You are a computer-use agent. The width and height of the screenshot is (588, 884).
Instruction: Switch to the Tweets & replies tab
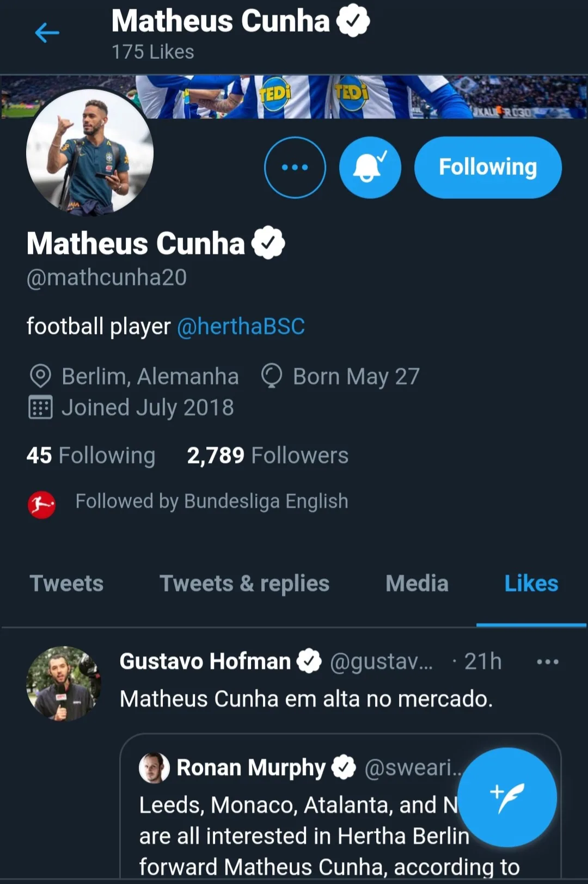tap(244, 584)
